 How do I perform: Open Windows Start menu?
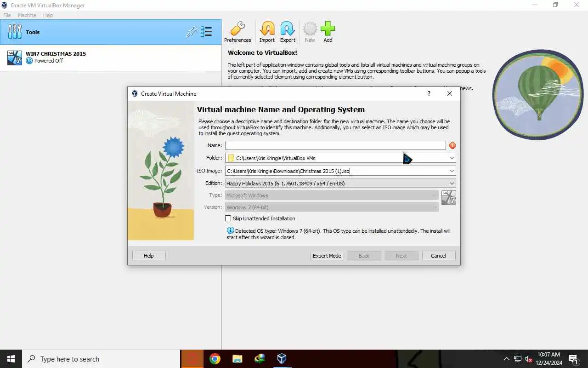tap(11, 359)
